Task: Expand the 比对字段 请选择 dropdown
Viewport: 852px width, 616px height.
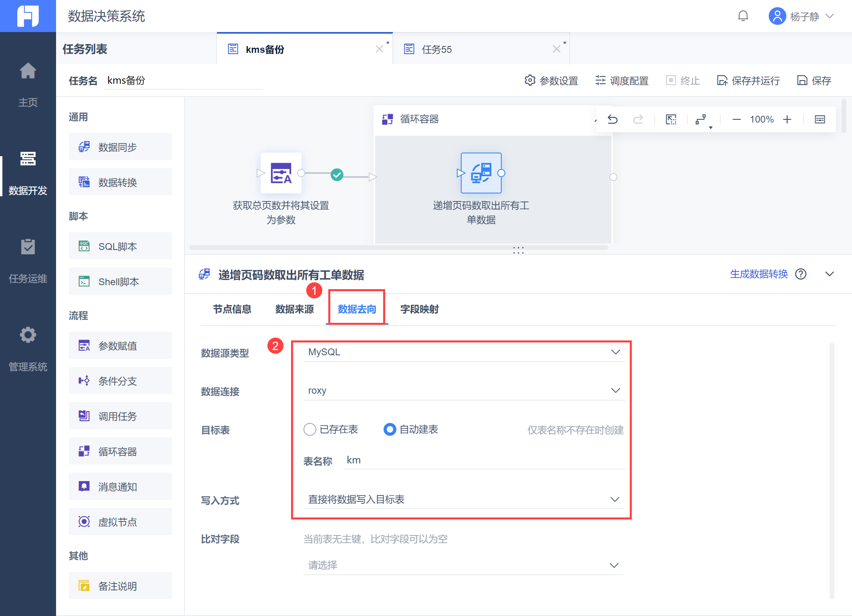Action: pos(464,565)
